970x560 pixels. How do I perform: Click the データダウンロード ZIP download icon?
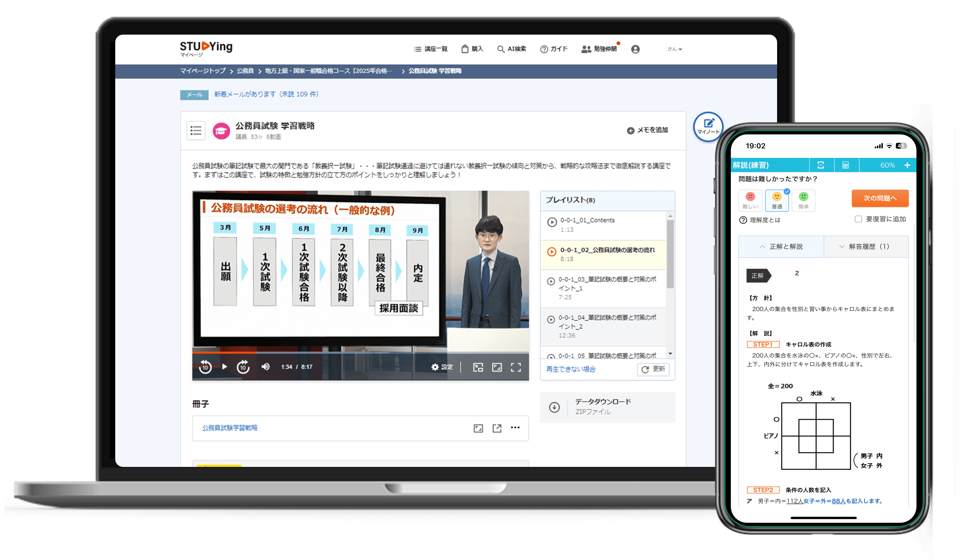pos(554,407)
